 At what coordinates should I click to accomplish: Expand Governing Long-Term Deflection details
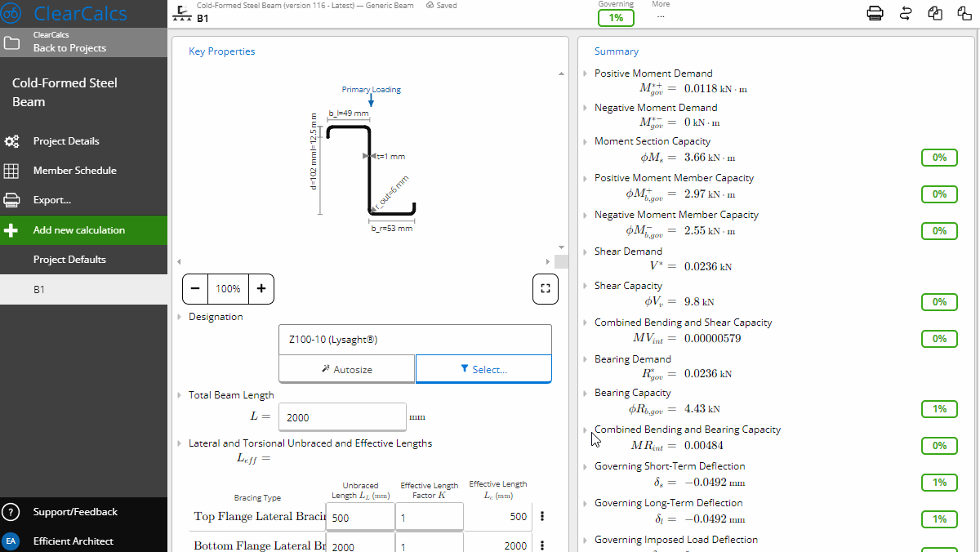(x=586, y=503)
